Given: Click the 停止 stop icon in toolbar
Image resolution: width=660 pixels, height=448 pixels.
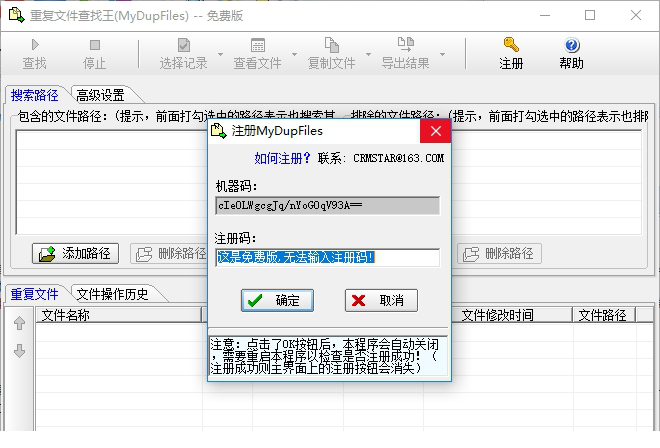Looking at the screenshot, I should click(95, 45).
